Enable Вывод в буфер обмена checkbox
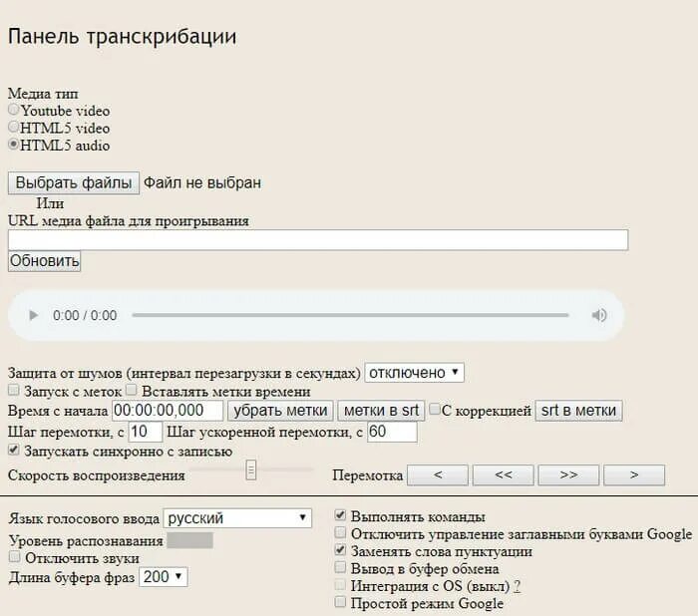The width and height of the screenshot is (698, 616). click(340, 567)
